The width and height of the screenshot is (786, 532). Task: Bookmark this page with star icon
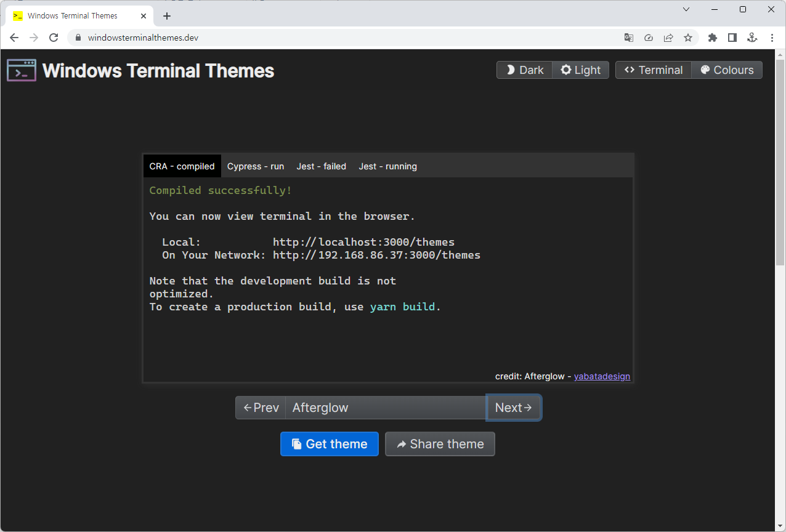click(688, 38)
